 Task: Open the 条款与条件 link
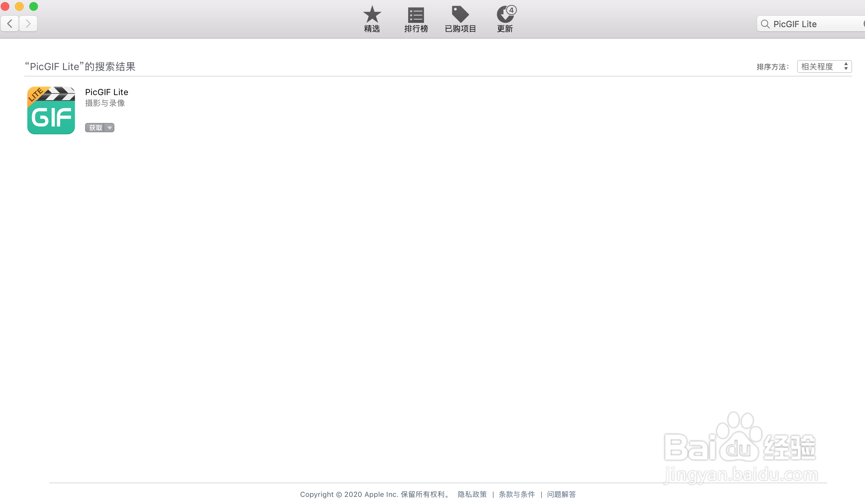(516, 494)
